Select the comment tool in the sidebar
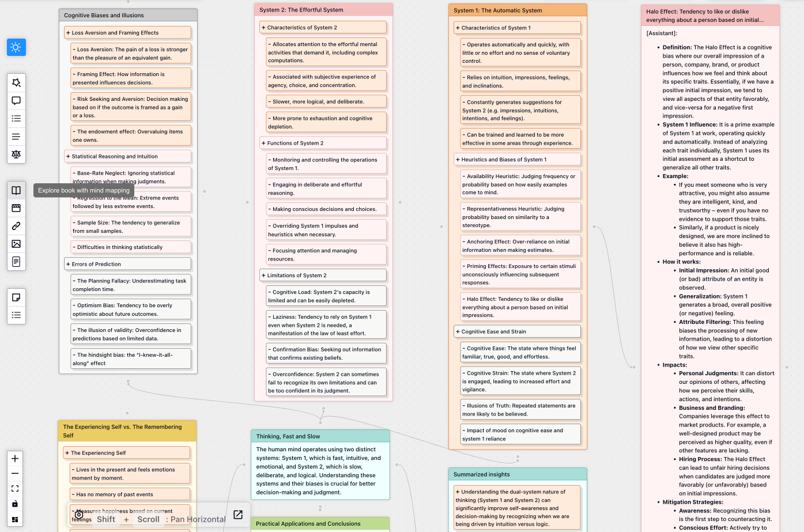The height and width of the screenshot is (532, 804). tap(16, 100)
